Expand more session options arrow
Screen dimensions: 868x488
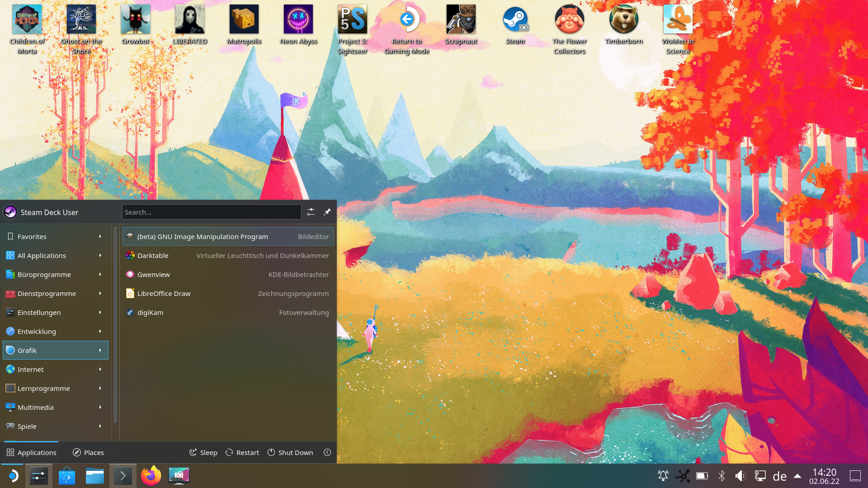click(327, 452)
